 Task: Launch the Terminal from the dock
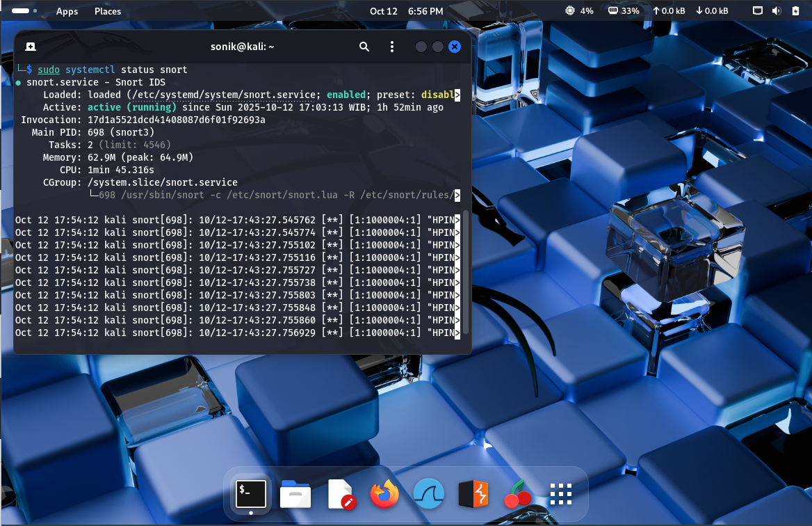pos(251,494)
